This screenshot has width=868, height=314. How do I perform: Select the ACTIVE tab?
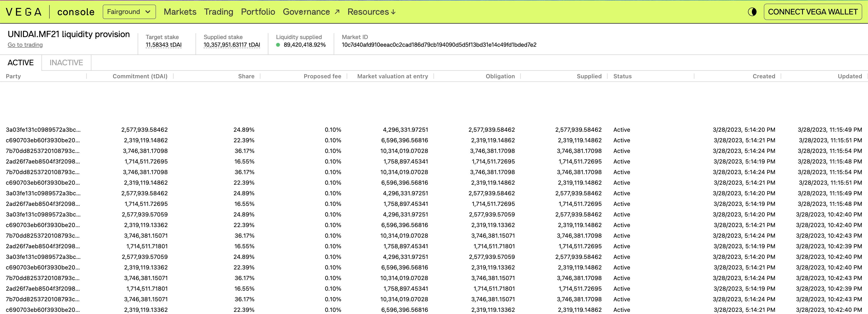click(20, 63)
